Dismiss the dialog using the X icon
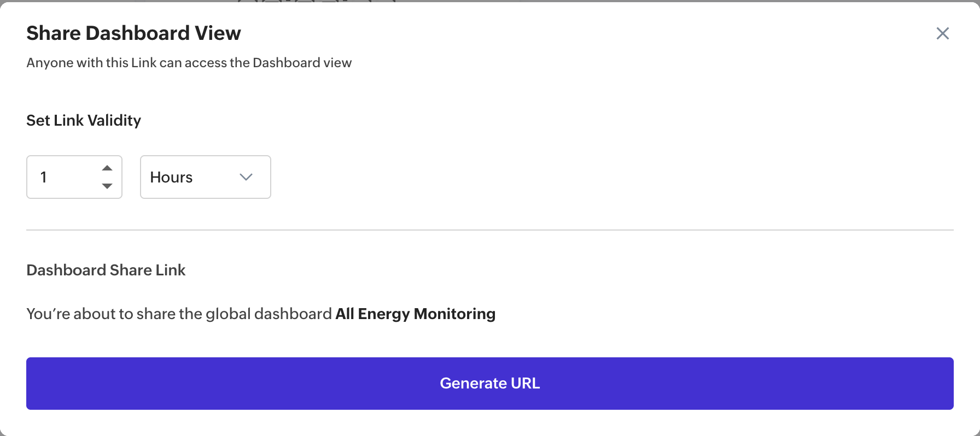This screenshot has height=436, width=980. click(942, 33)
